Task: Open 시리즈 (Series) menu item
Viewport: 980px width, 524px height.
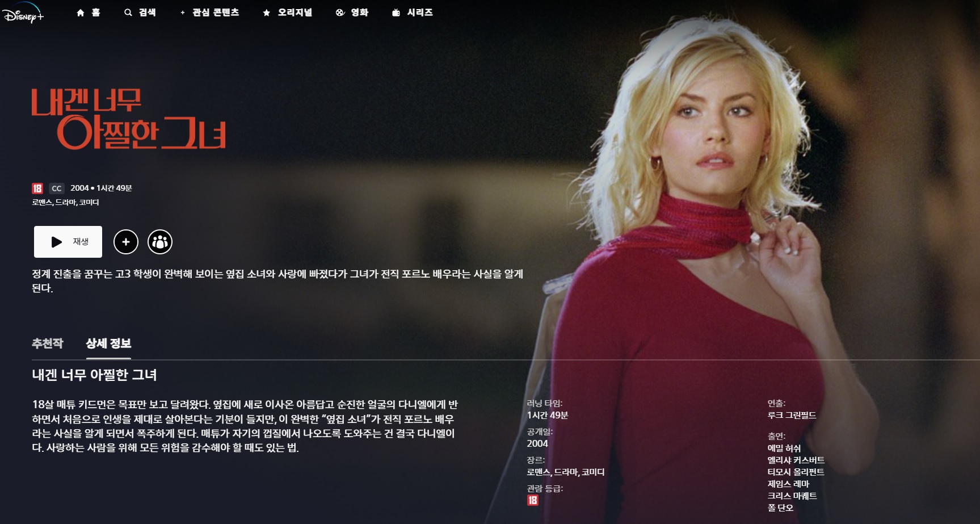Action: [x=412, y=12]
